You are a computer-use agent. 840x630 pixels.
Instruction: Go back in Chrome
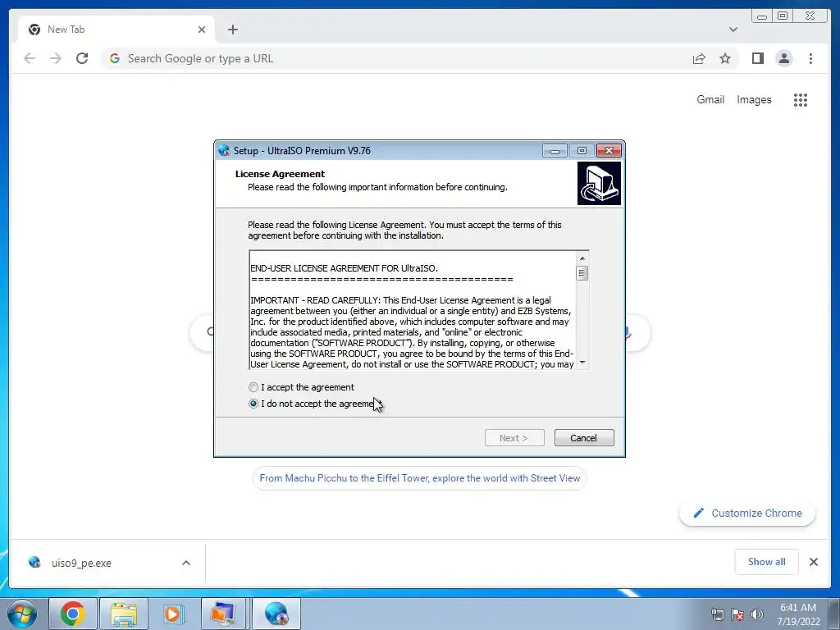click(x=30, y=58)
